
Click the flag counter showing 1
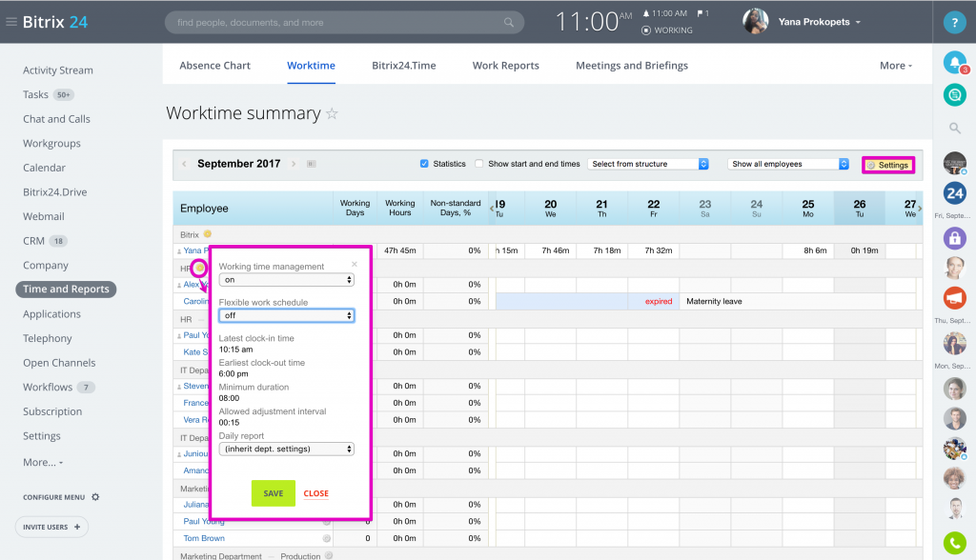coord(702,13)
